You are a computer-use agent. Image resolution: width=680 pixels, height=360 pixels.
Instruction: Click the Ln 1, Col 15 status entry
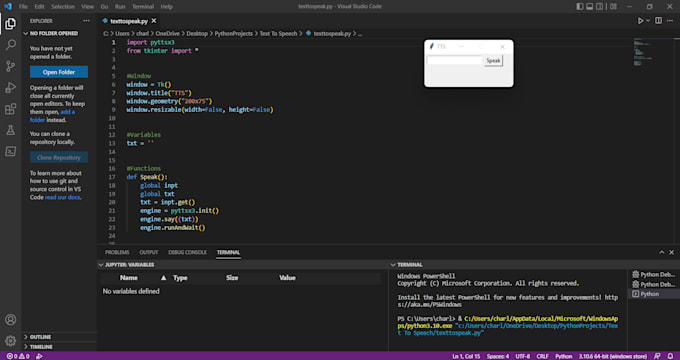coord(466,356)
